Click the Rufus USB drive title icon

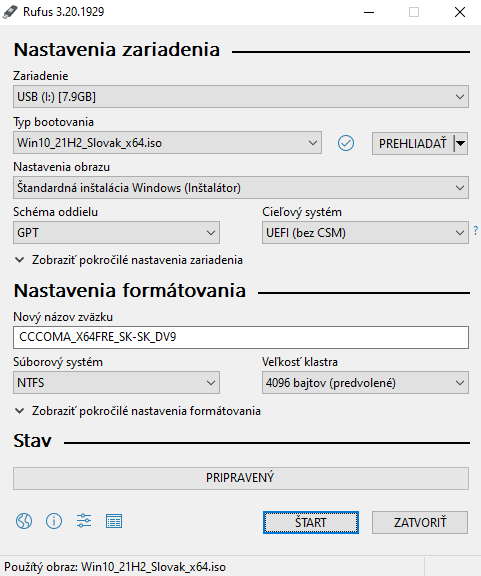[x=10, y=12]
